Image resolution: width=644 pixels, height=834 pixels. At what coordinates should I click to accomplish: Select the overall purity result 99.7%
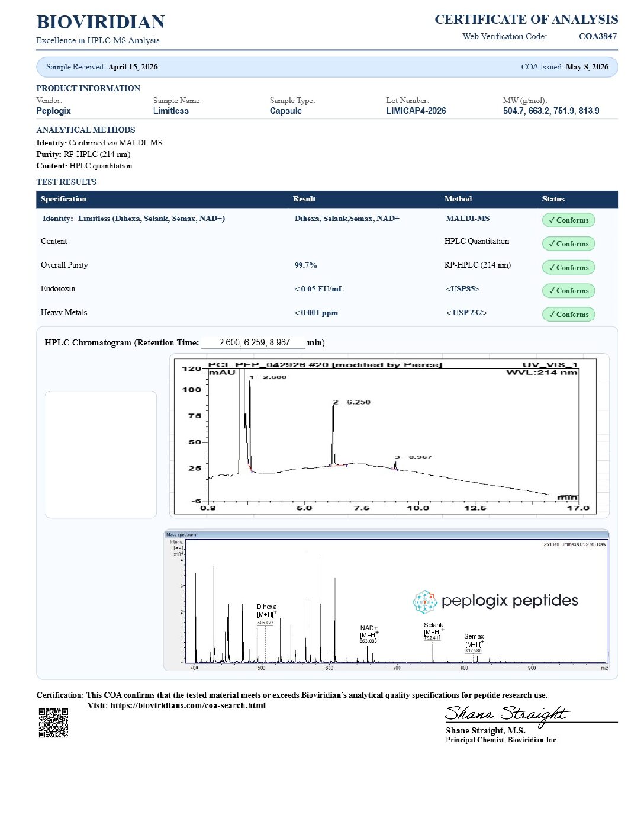[305, 265]
